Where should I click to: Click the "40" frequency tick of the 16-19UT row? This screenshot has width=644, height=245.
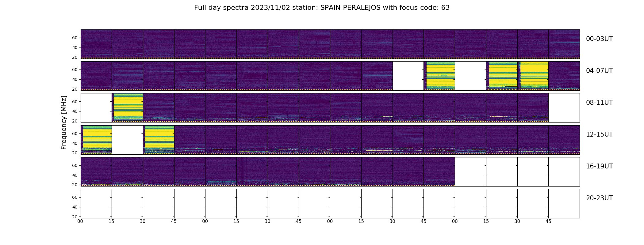coord(75,175)
